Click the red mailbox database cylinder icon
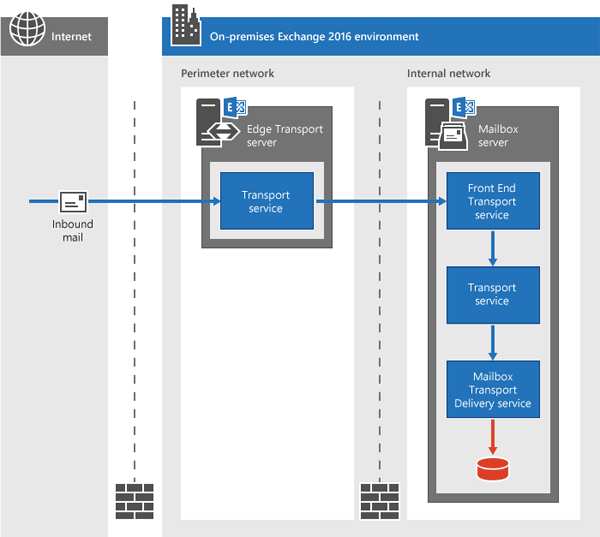600x537 pixels. pyautogui.click(x=493, y=469)
